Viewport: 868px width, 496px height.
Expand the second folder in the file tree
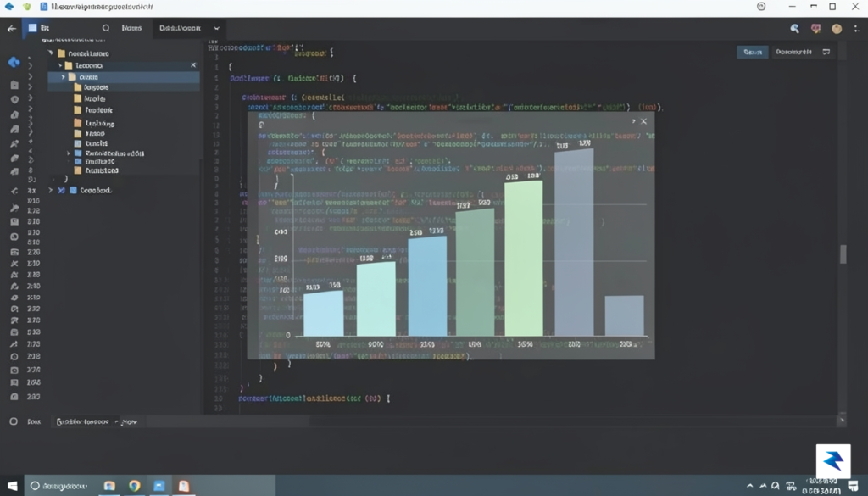pos(60,65)
